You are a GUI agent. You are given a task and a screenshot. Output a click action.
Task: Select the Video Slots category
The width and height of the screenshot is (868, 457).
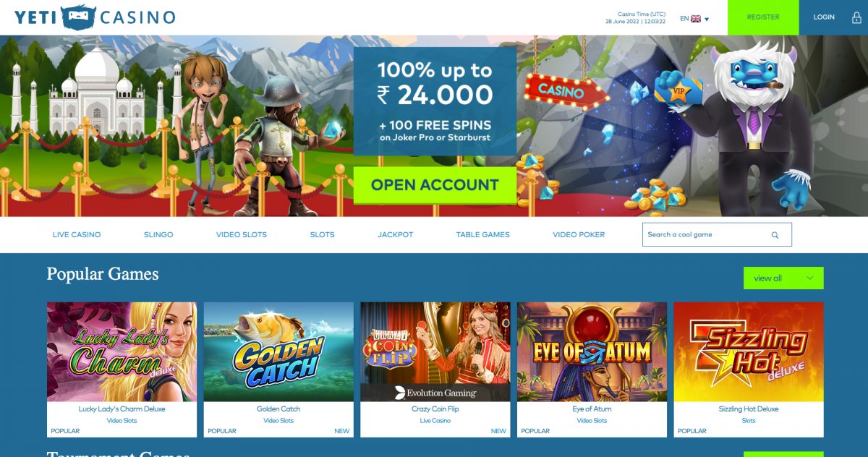pos(242,235)
